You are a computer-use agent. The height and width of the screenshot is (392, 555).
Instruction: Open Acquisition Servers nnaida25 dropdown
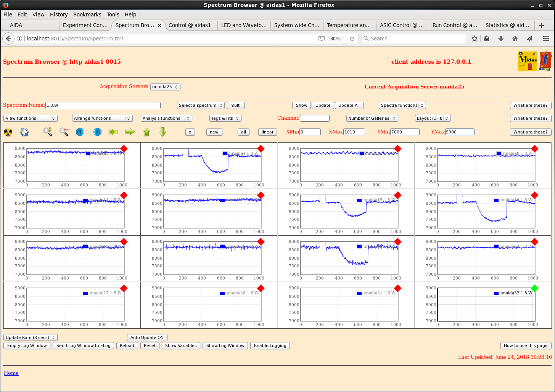coord(165,87)
